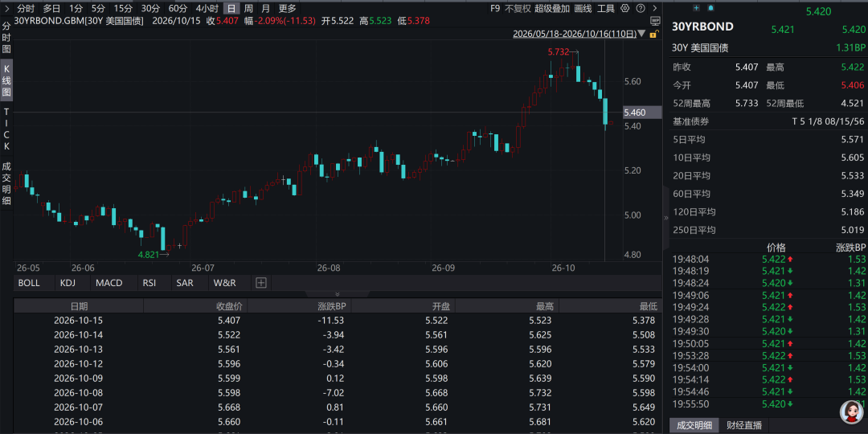
Task: Enable the MACD indicator
Action: [109, 283]
